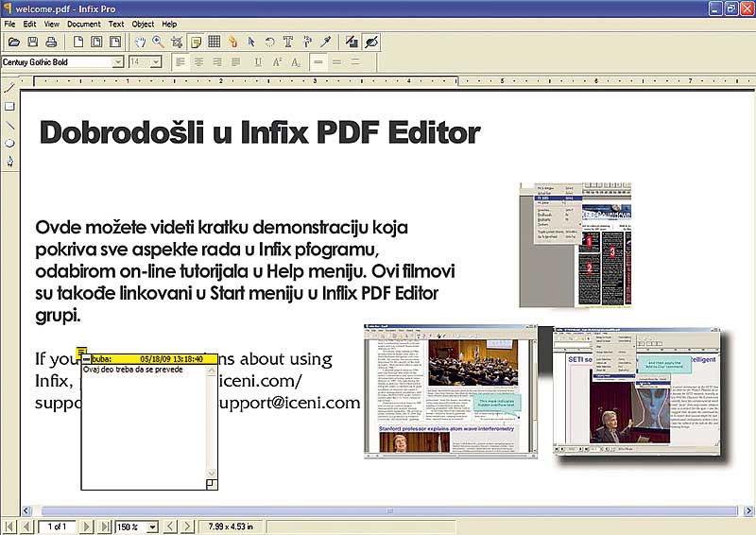Select the rectangle shape tool in sidebar
This screenshot has height=535, width=756.
coord(9,107)
